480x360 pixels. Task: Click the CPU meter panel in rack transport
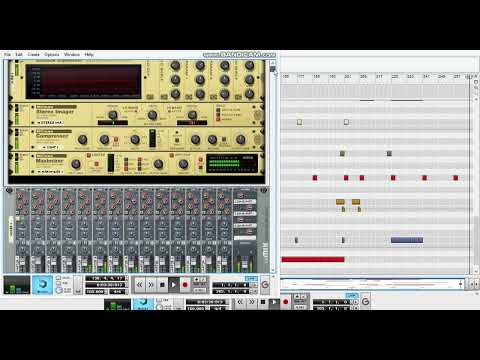pyautogui.click(x=17, y=285)
